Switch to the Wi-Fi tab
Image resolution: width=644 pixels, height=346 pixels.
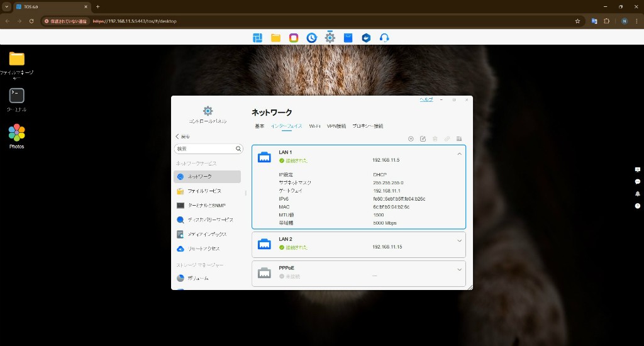click(314, 126)
